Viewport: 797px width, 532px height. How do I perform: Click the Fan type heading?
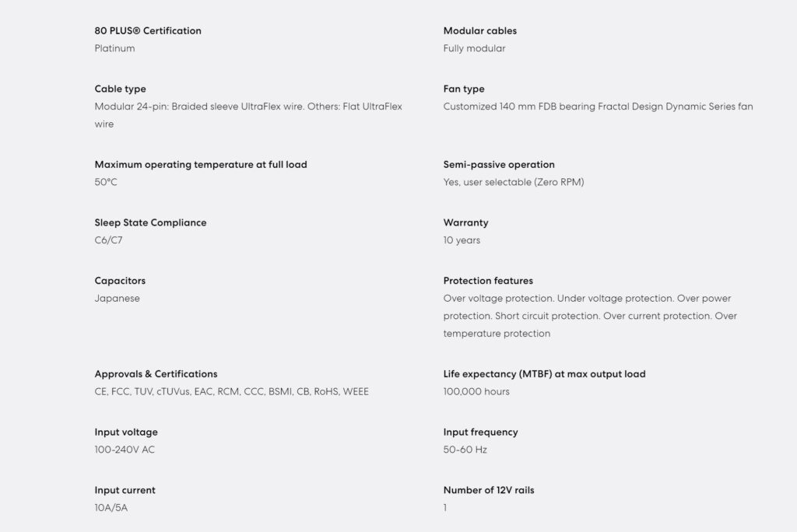[463, 89]
